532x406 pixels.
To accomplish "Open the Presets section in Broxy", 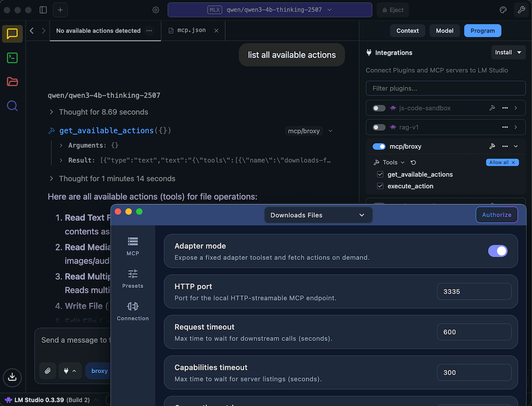I will point(132,278).
